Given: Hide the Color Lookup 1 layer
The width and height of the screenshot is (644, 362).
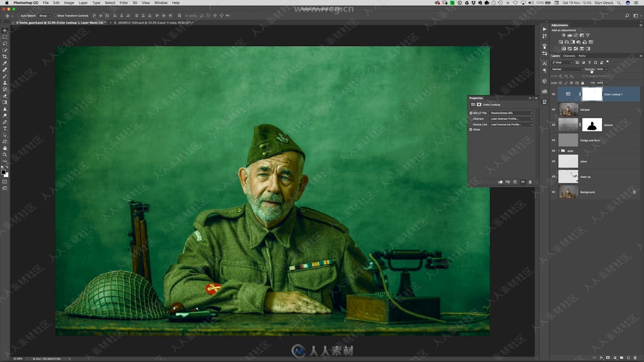Looking at the screenshot, I should pyautogui.click(x=553, y=94).
